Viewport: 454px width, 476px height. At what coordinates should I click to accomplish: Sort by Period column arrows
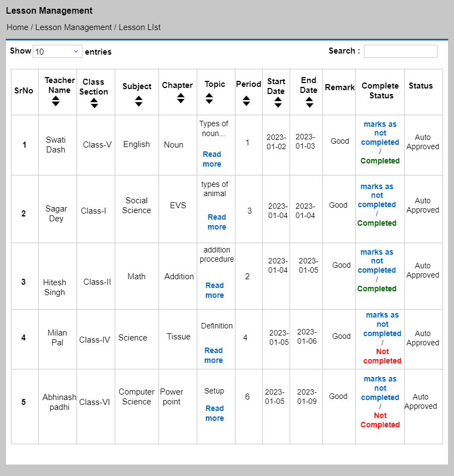[246, 101]
